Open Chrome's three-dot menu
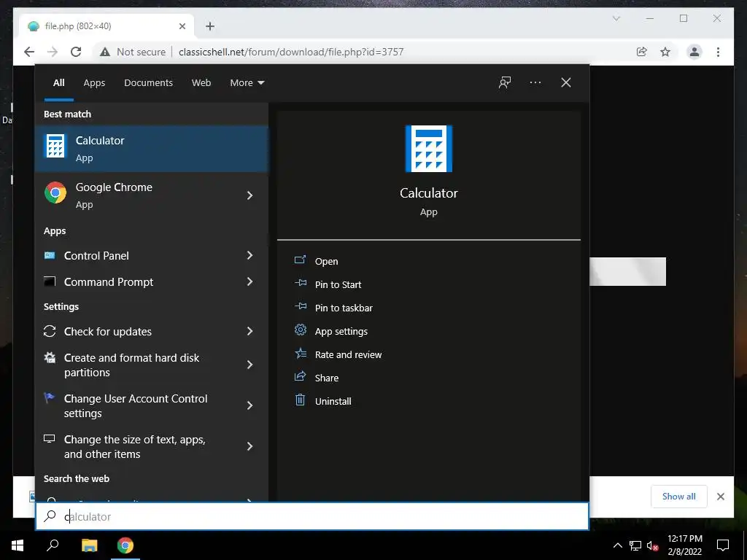Image resolution: width=747 pixels, height=560 pixels. 718,52
